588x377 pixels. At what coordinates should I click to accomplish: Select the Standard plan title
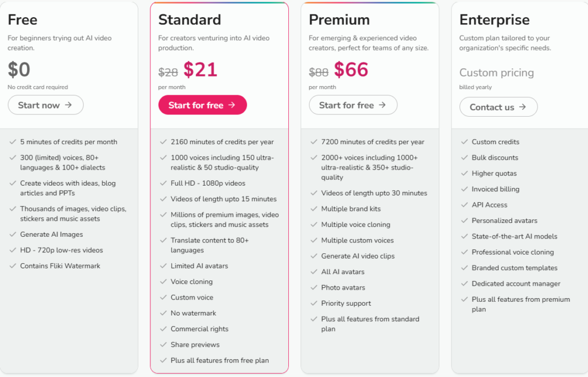pyautogui.click(x=189, y=20)
